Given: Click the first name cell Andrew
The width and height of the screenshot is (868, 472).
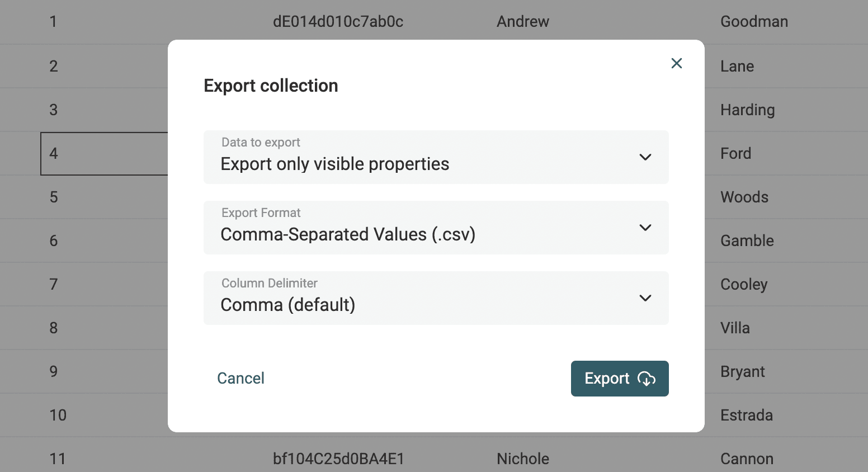Looking at the screenshot, I should 523,22.
